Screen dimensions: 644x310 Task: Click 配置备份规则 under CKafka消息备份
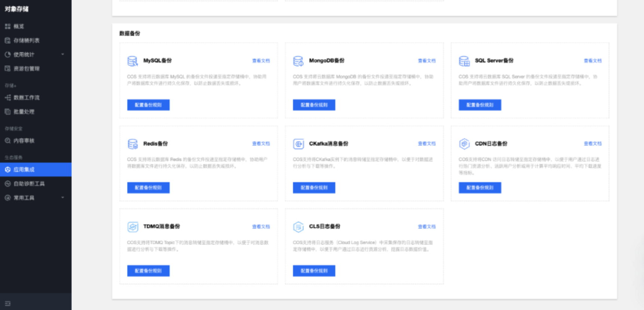(x=314, y=188)
